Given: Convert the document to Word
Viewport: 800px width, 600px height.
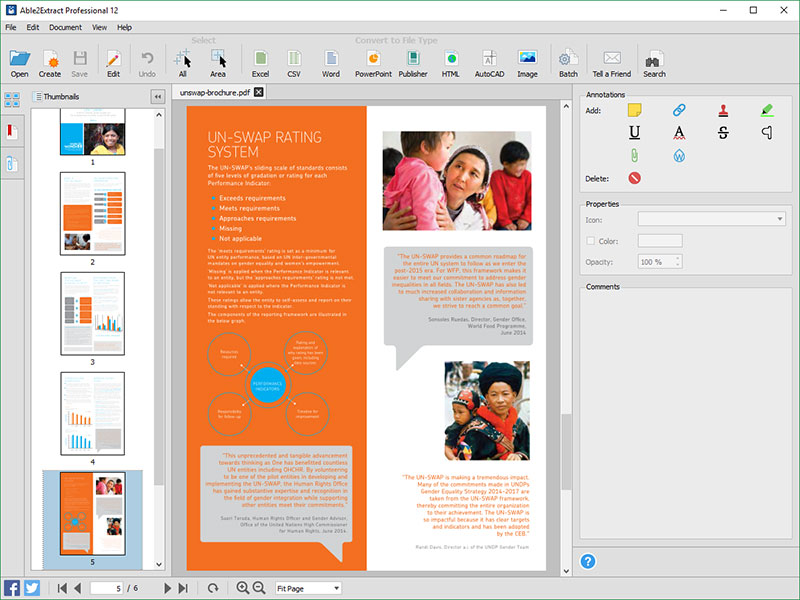Looking at the screenshot, I should point(331,63).
